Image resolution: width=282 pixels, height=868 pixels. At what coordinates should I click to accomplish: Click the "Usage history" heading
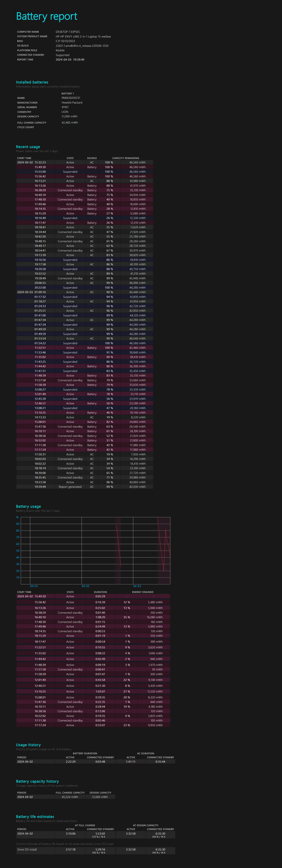[x=28, y=745]
